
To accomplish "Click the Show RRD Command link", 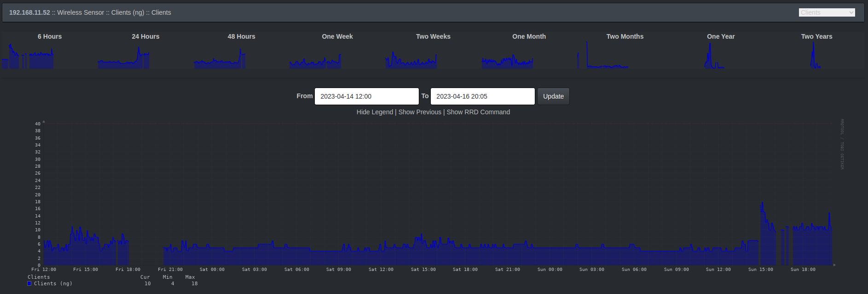I will pos(478,112).
